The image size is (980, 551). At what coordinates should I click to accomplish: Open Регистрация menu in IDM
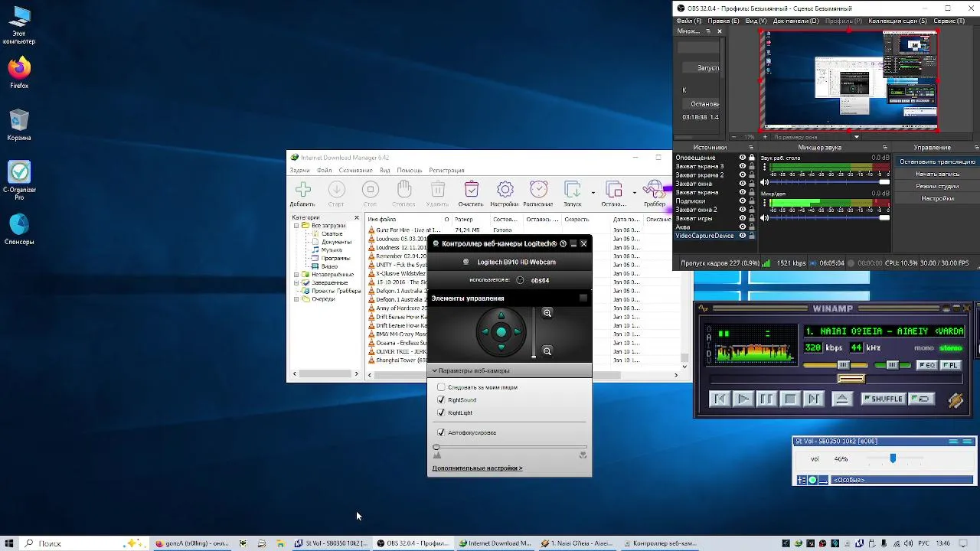446,171
